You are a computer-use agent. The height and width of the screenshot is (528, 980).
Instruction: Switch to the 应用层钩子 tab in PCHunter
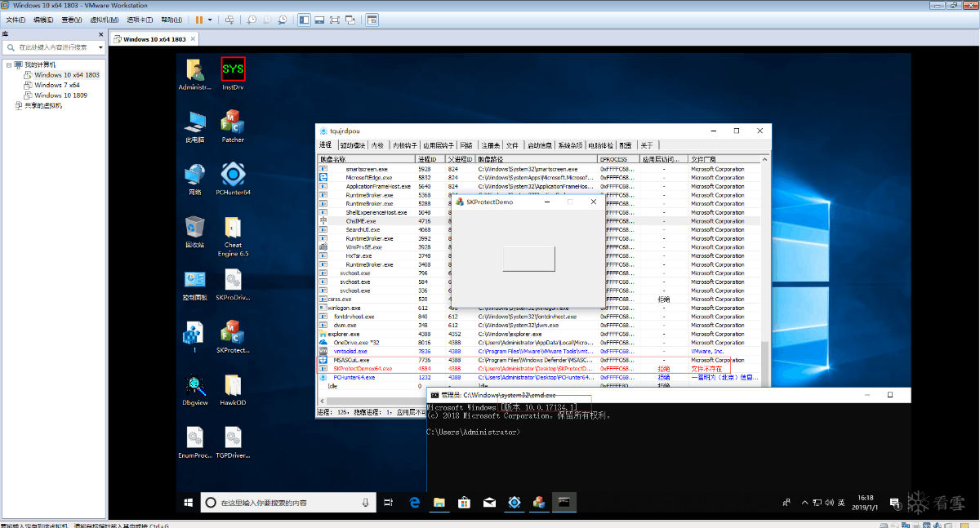coord(439,145)
